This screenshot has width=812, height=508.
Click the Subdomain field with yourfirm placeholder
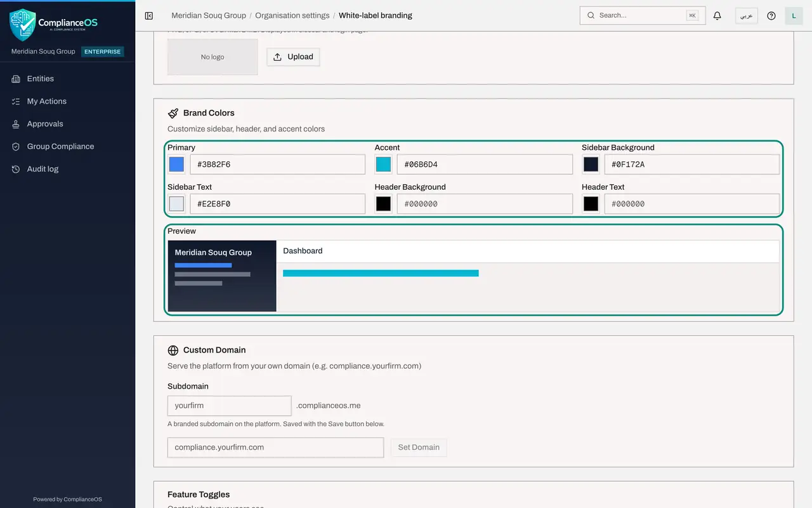(229, 405)
